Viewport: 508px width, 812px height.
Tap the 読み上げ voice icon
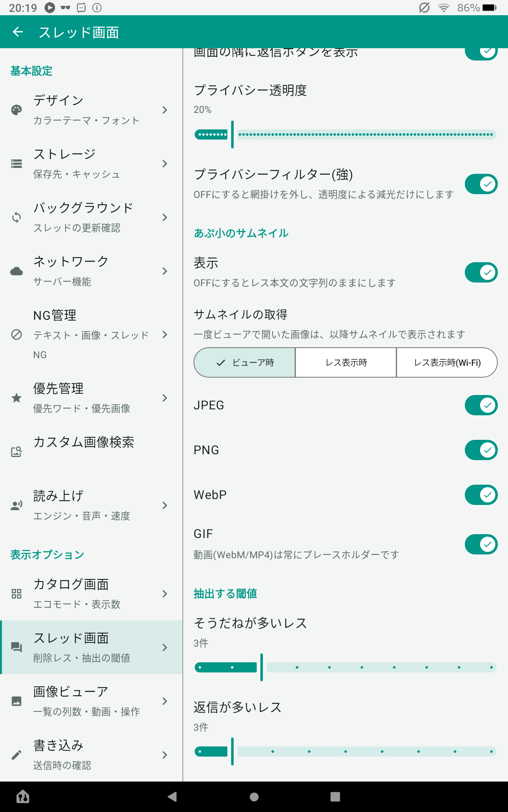point(17,505)
